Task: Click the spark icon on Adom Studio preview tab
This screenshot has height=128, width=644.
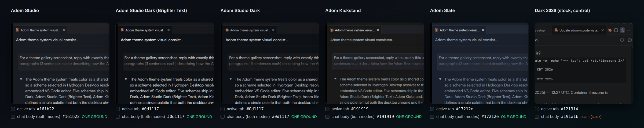Action: point(17,30)
